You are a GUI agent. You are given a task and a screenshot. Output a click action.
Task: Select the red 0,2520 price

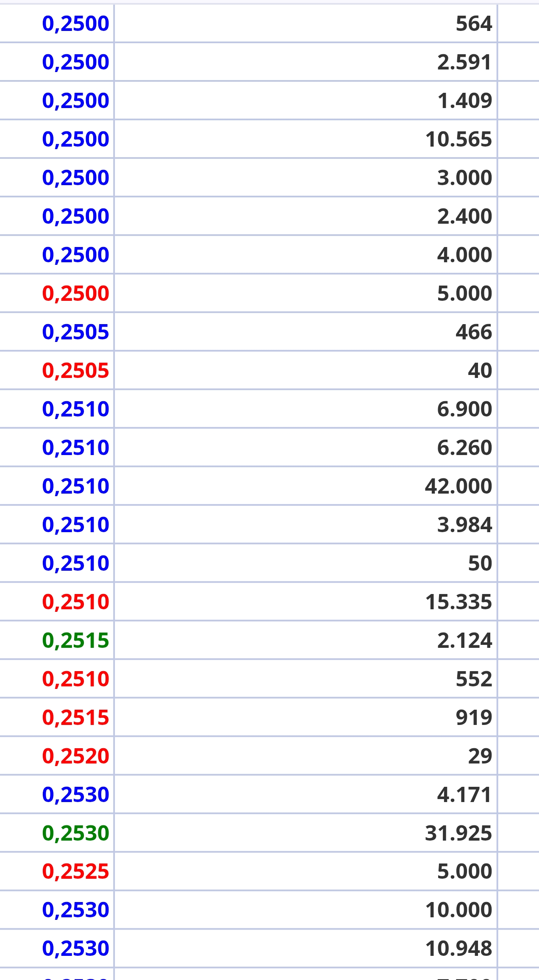pyautogui.click(x=75, y=756)
